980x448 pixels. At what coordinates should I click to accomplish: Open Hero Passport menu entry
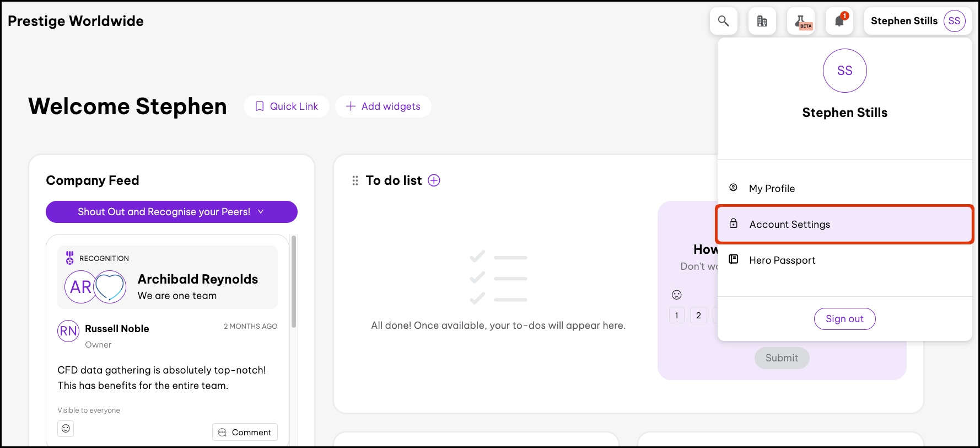782,260
